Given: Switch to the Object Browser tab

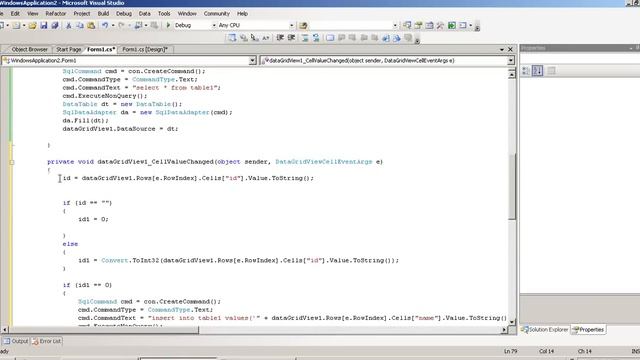Looking at the screenshot, I should click(29, 49).
